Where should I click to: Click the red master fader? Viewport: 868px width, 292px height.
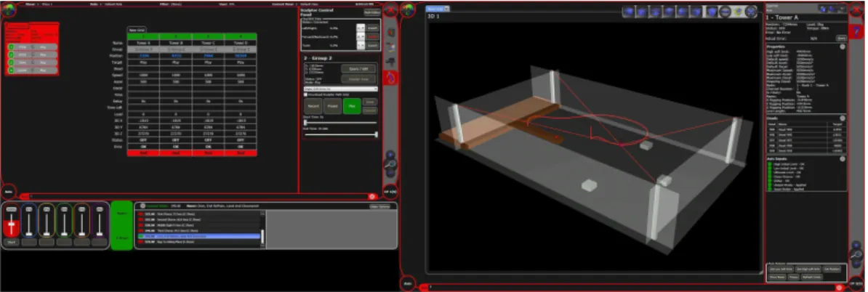pos(10,225)
